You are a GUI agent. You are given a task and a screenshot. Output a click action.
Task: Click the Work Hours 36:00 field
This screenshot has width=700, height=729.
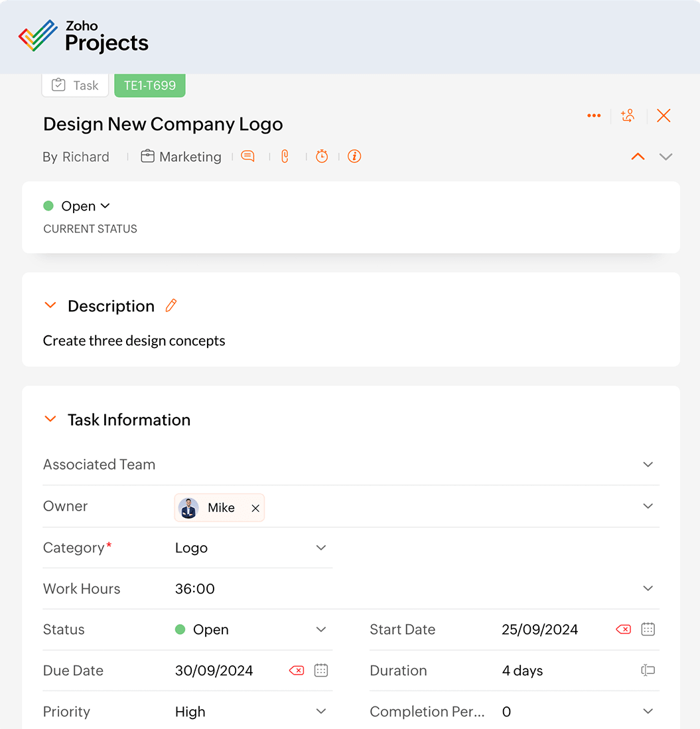[195, 589]
